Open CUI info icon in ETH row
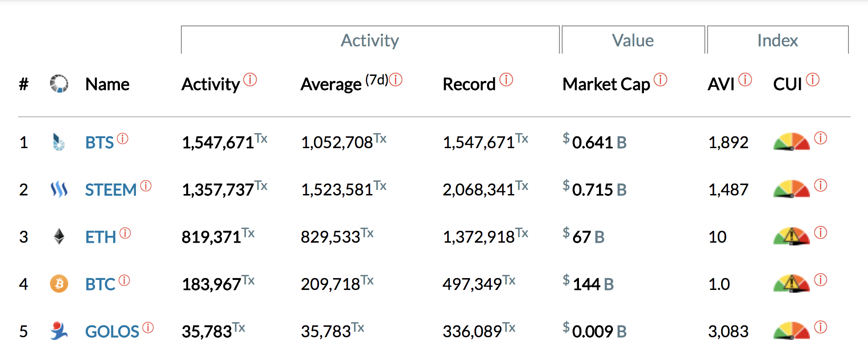Viewport: 868px width, 359px height. [x=821, y=233]
